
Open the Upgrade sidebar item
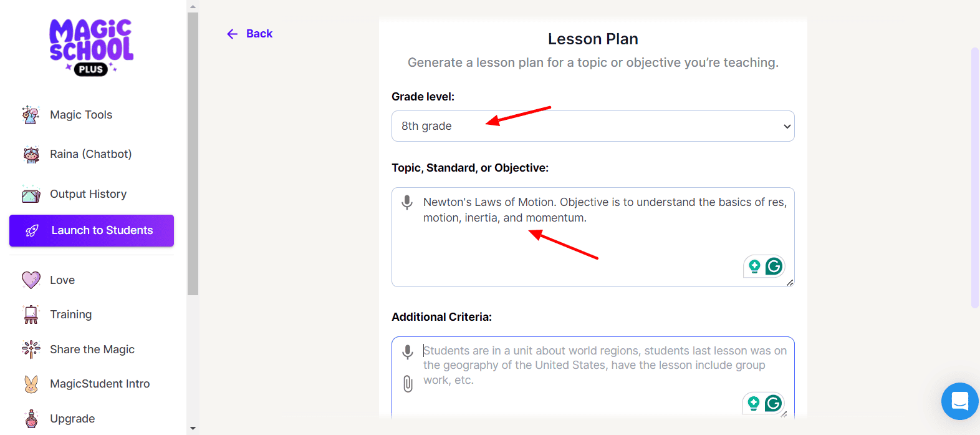[72, 419]
